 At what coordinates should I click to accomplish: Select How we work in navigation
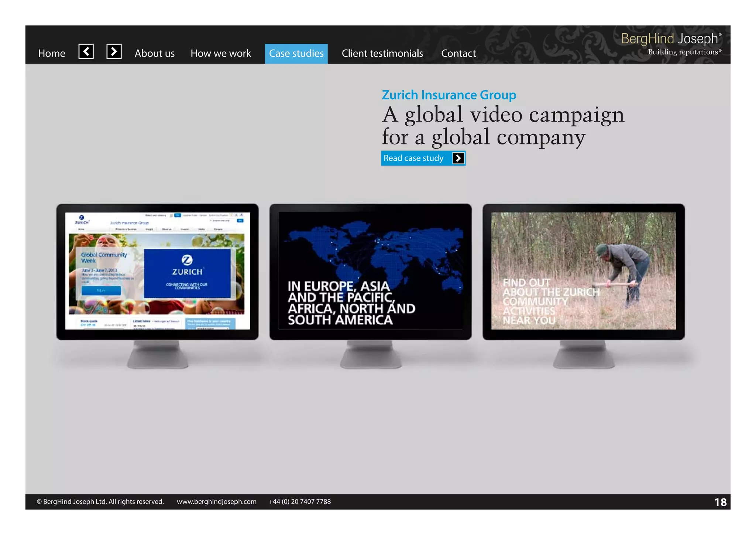pyautogui.click(x=221, y=54)
